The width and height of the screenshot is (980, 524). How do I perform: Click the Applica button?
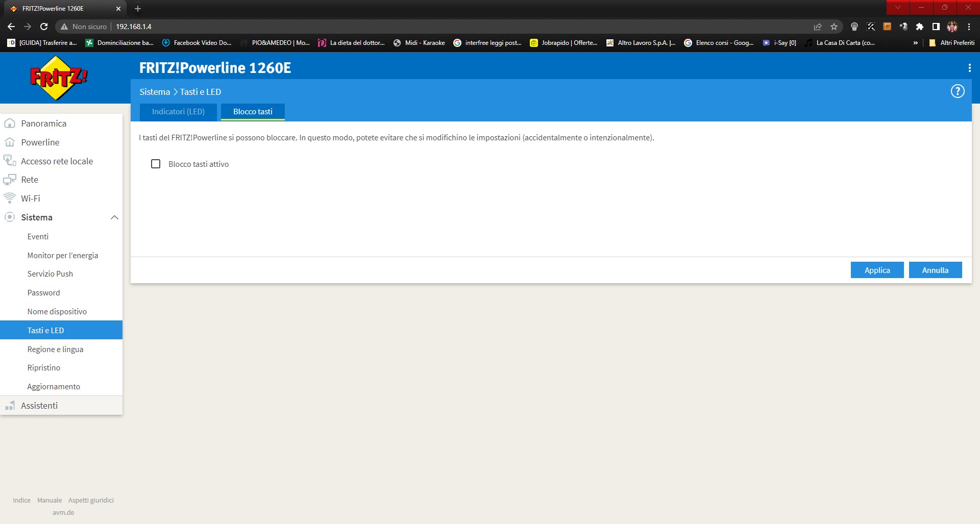click(877, 270)
